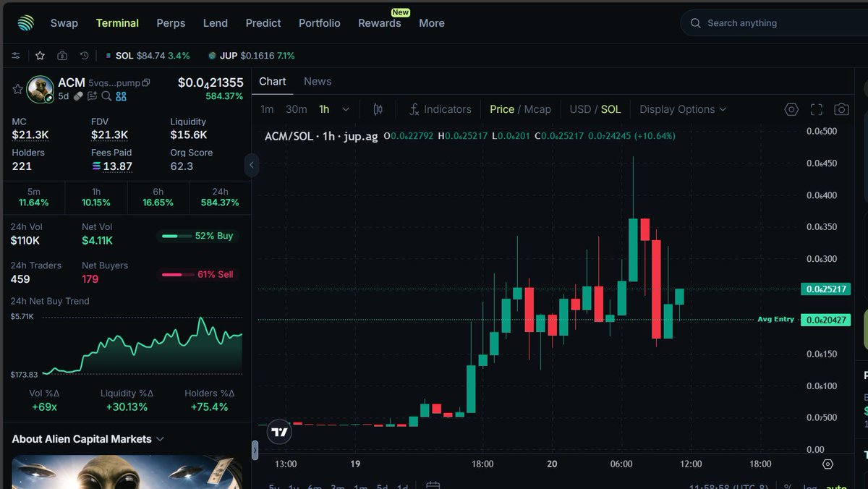868x489 pixels.
Task: Click the blue grid icon under ACM
Action: tap(121, 95)
